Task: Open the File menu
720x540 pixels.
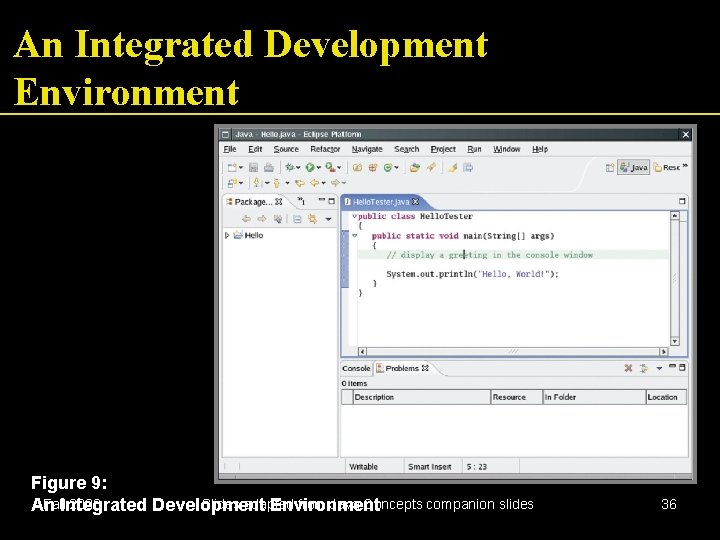Action: coord(230,149)
